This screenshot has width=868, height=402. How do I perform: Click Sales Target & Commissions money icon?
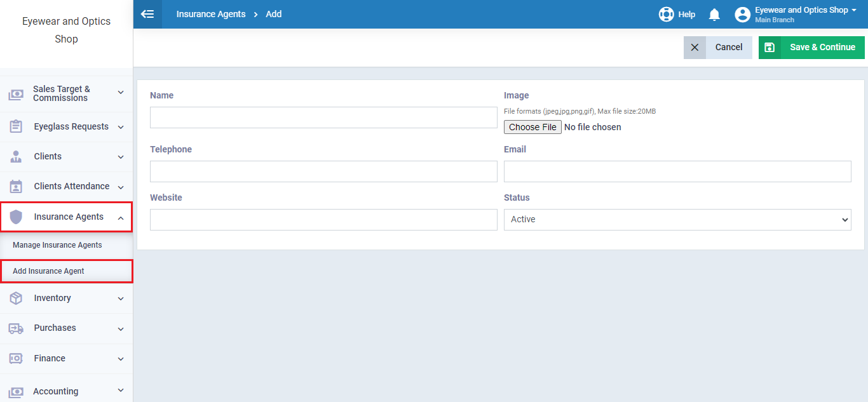point(16,95)
